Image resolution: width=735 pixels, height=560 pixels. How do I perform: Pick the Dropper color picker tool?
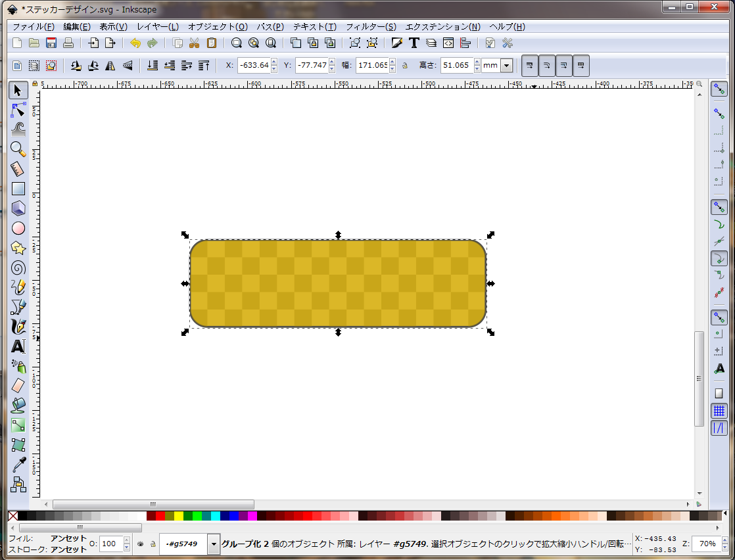pyautogui.click(x=18, y=465)
